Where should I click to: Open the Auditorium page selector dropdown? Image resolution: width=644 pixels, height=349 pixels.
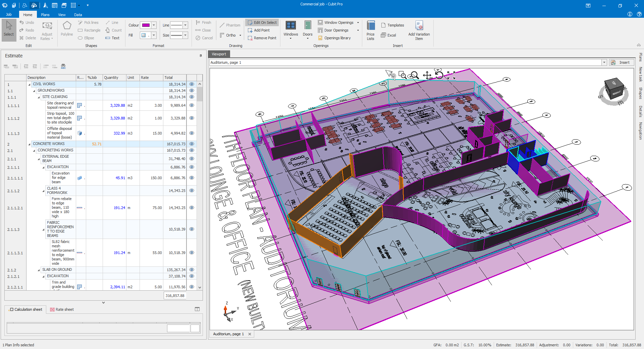(x=604, y=62)
